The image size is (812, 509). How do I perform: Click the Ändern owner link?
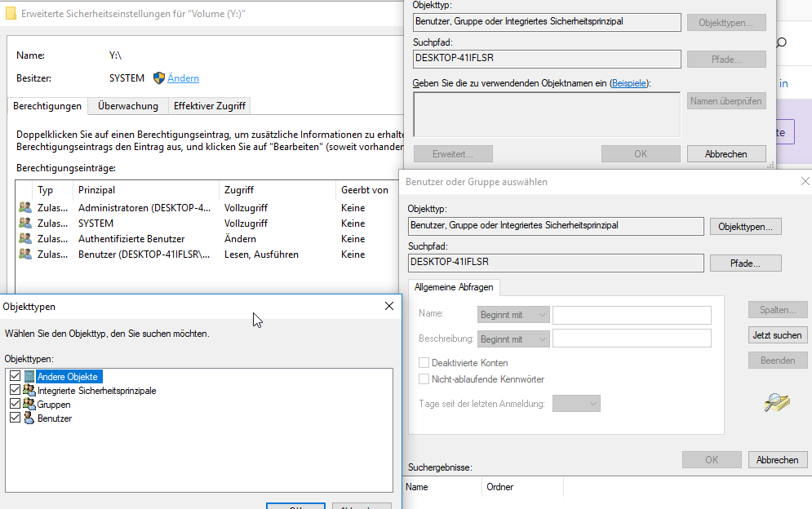[184, 78]
